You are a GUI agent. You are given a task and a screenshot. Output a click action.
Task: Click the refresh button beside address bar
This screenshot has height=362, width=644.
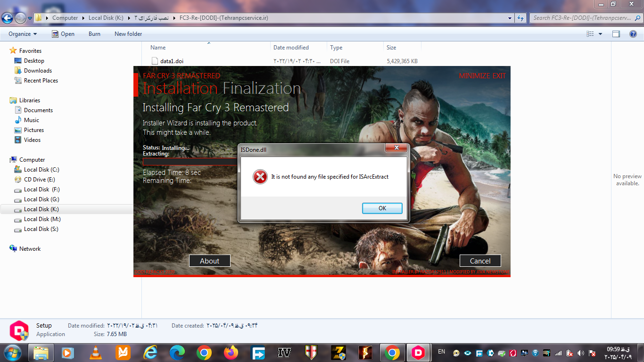click(520, 18)
